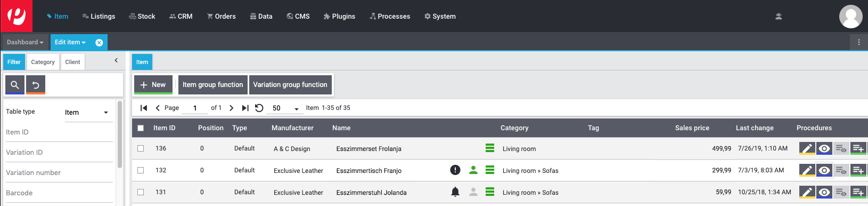Open the Plugins menu
This screenshot has width=868, height=206.
pyautogui.click(x=339, y=17)
